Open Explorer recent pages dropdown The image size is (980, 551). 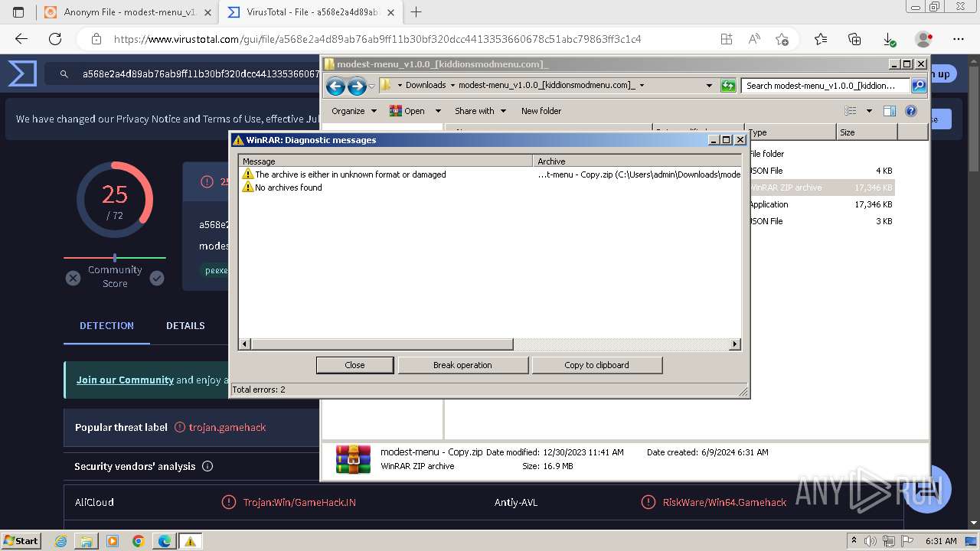click(372, 86)
